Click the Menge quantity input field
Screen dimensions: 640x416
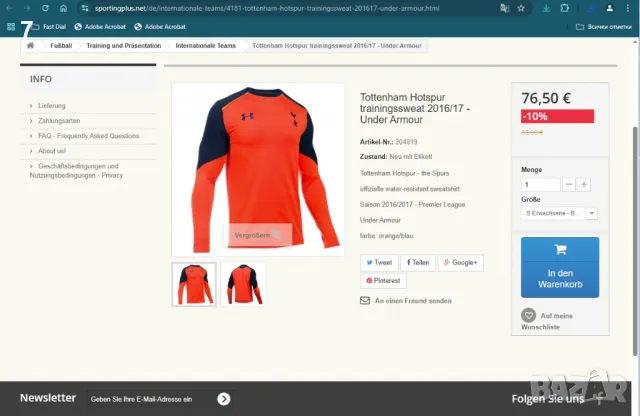coord(540,185)
